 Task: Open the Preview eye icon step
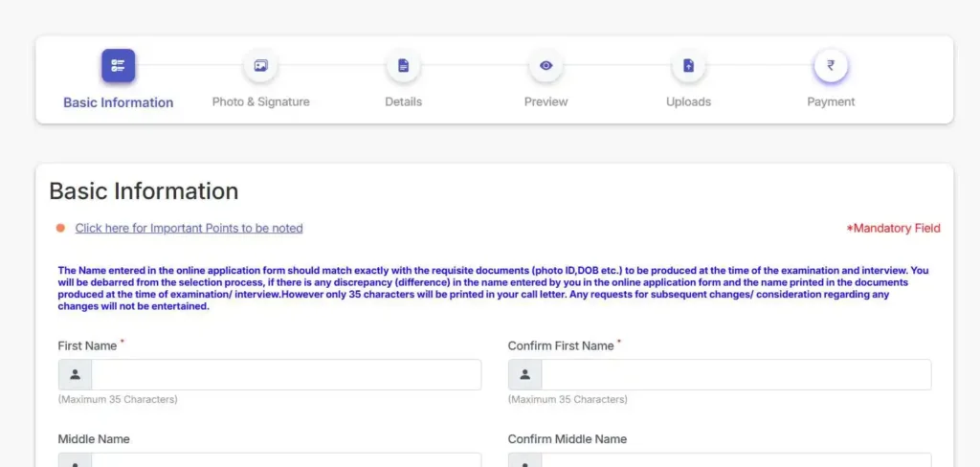(x=546, y=66)
